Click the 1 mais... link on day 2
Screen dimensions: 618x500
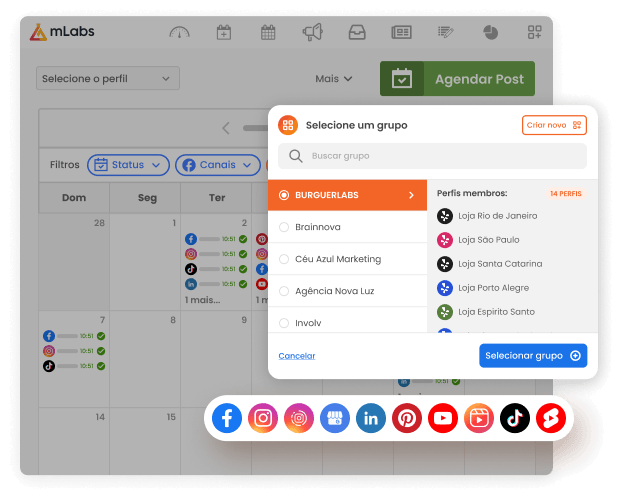coord(203,300)
